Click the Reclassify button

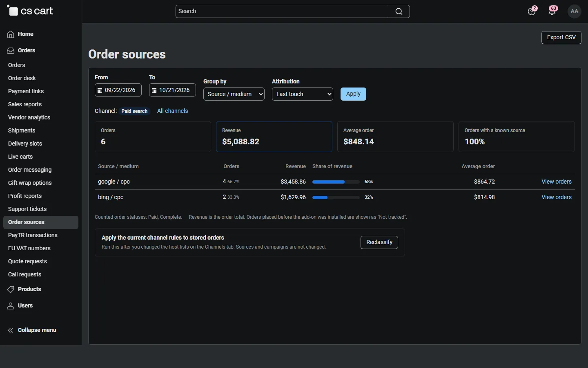pyautogui.click(x=379, y=242)
